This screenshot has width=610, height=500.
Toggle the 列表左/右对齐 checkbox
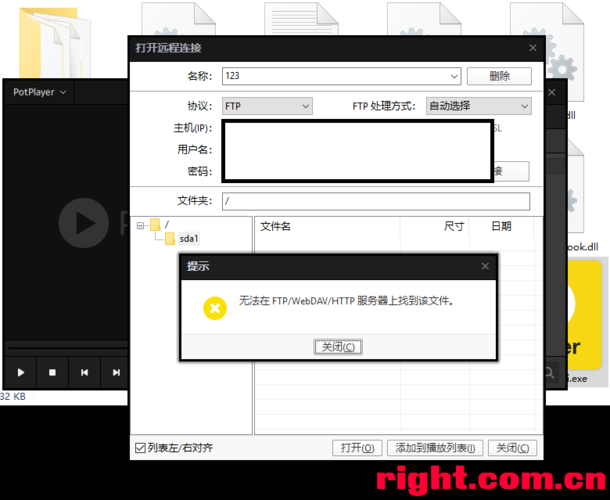(140, 448)
